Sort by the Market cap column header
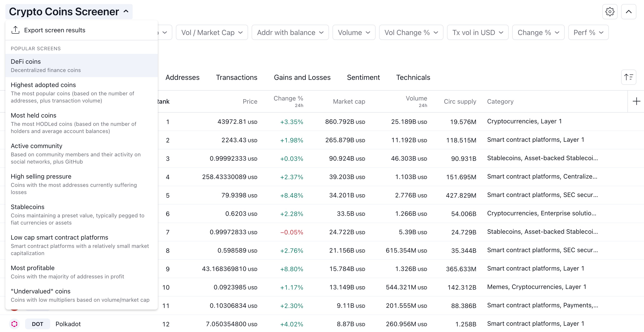Viewport: 644px width, 332px height. (x=349, y=102)
